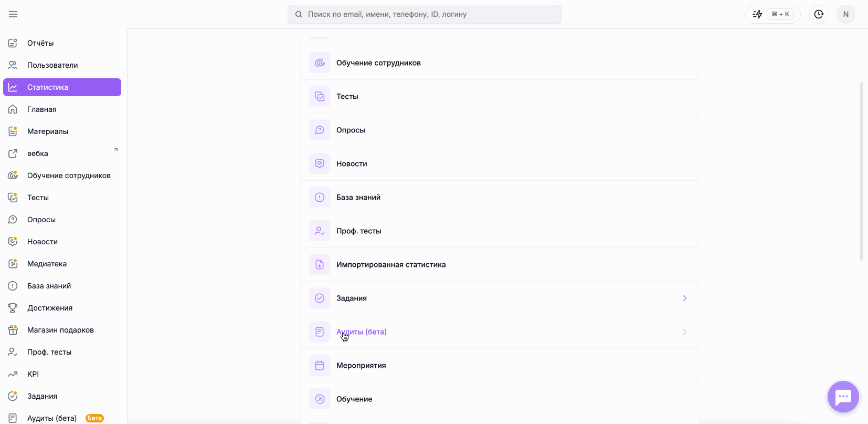Screen dimensions: 868x424
Task: Open the hamburger menu icon
Action: 13,14
